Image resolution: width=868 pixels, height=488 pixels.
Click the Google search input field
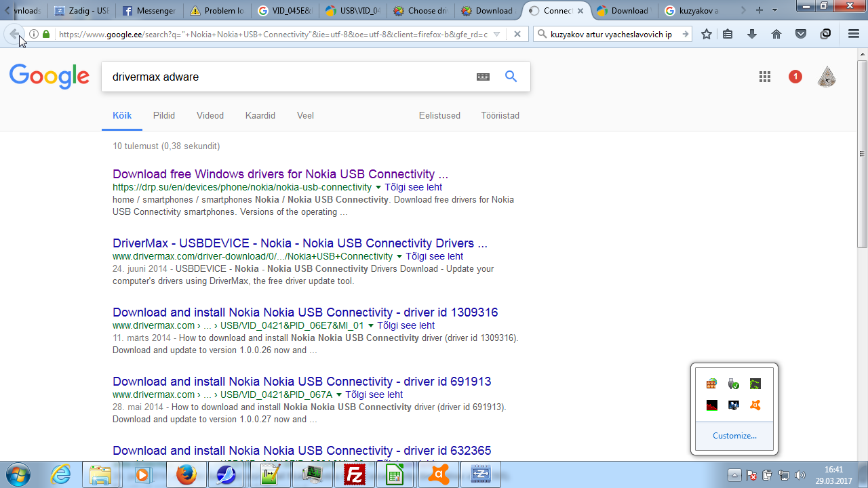tap(288, 77)
